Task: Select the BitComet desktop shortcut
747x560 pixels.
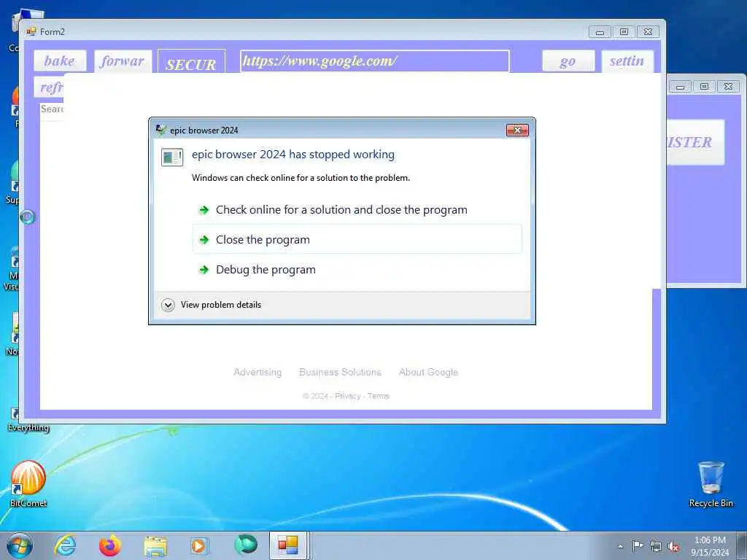Action: tap(28, 484)
